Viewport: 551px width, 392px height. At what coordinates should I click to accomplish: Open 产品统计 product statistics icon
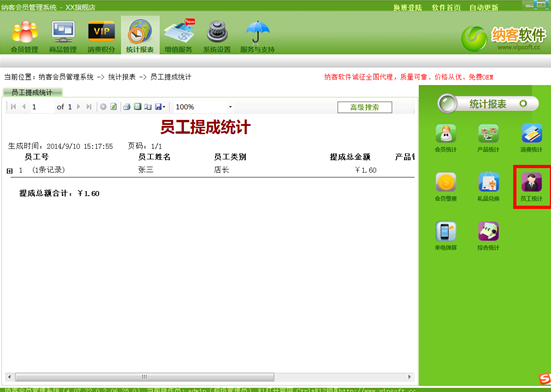tap(488, 137)
